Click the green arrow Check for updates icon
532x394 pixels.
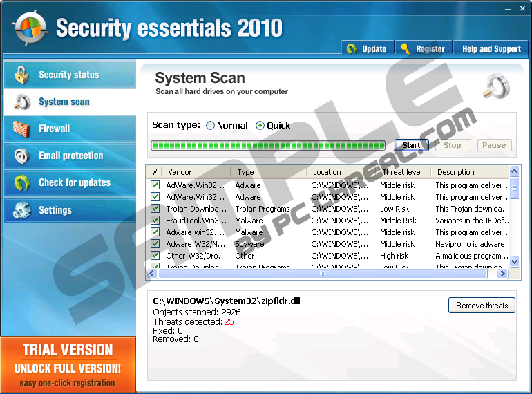21,182
